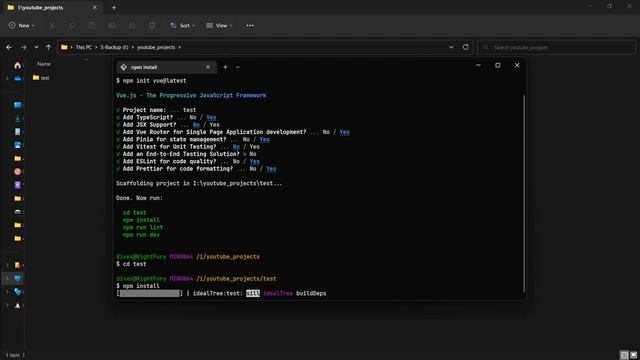
Task: Open Documents icon in Explorer sidebar
Action: click(x=18, y=131)
